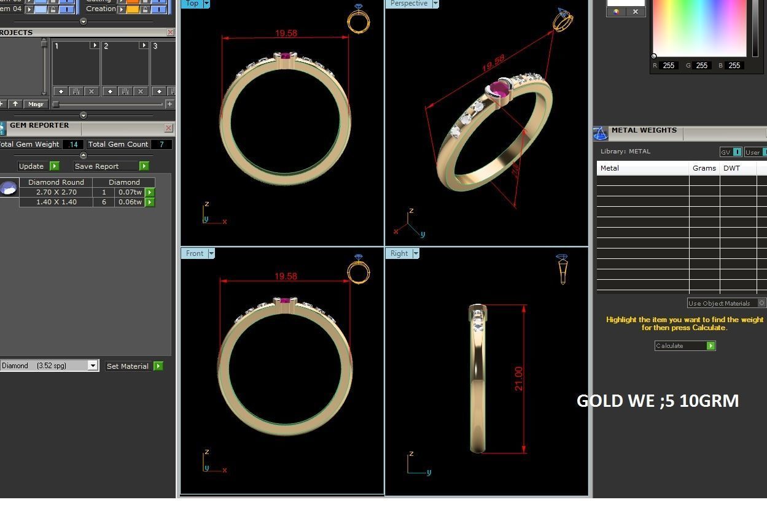Screen dimensions: 767x532
Task: Click the Calculate green arrow
Action: [711, 346]
